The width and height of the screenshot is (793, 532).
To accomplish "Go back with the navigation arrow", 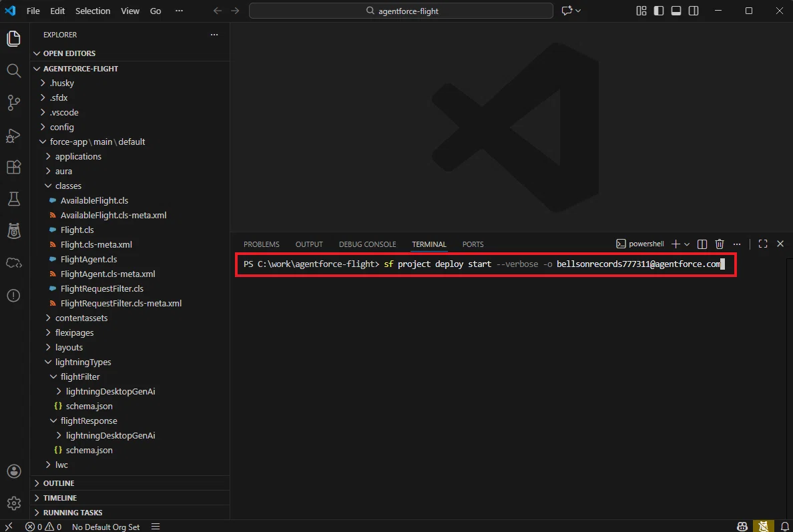I will point(218,11).
